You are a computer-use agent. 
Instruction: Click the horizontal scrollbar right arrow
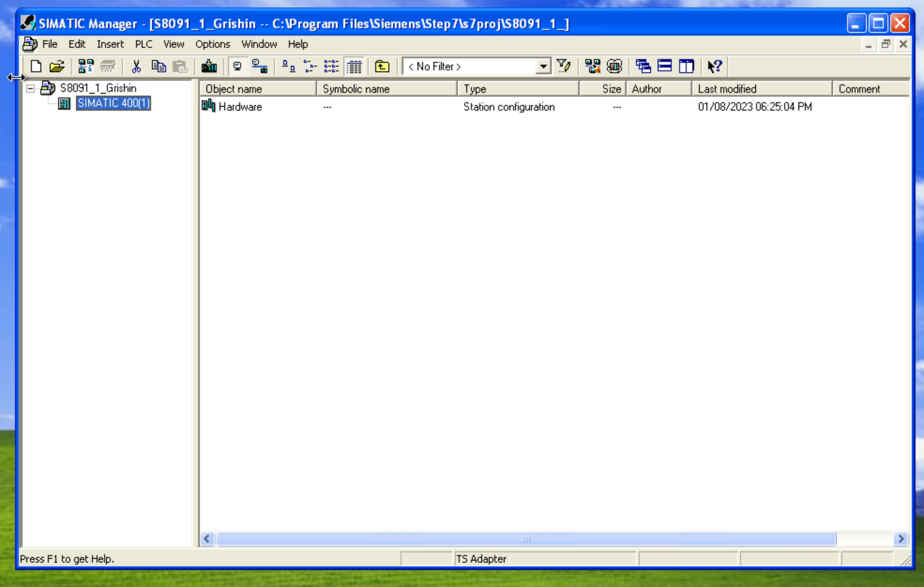pos(901,539)
